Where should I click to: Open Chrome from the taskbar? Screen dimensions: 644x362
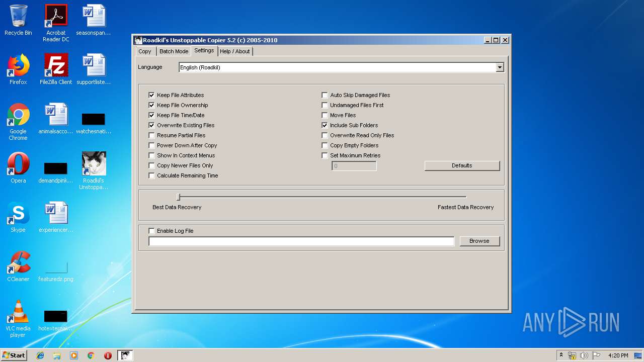pos(91,355)
